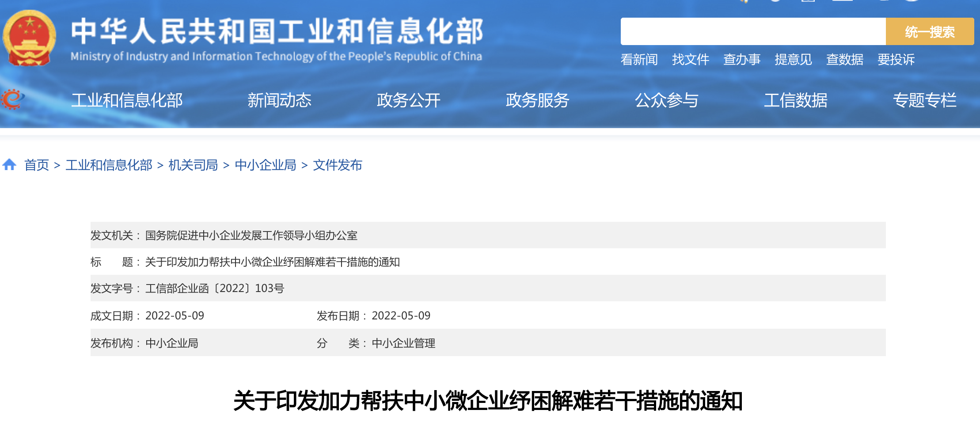Focus the search input field

[x=753, y=31]
